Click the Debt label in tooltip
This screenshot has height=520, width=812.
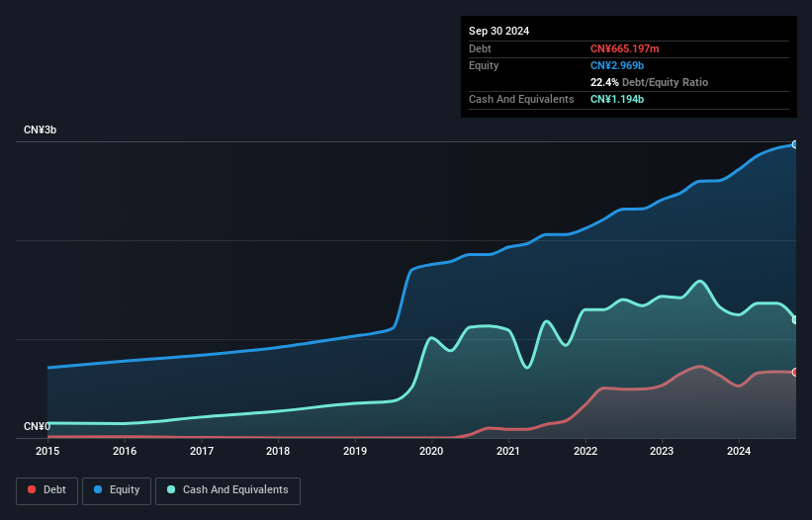click(x=480, y=48)
